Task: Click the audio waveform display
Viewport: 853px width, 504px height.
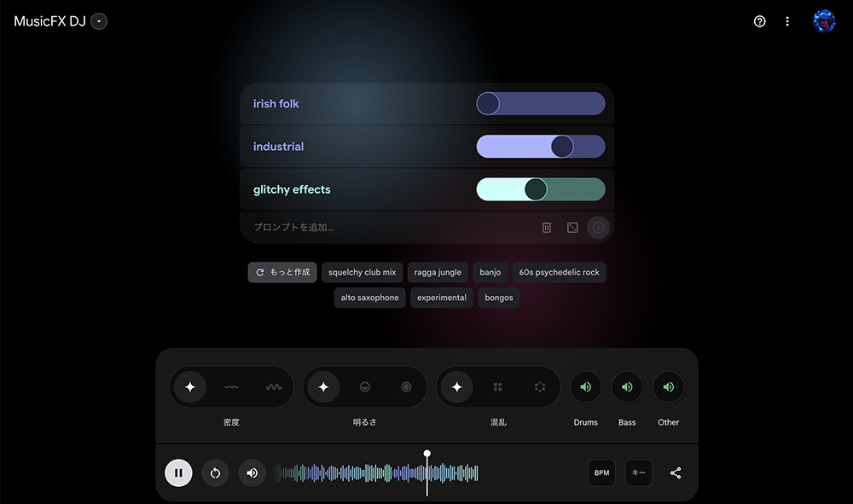Action: [375, 473]
